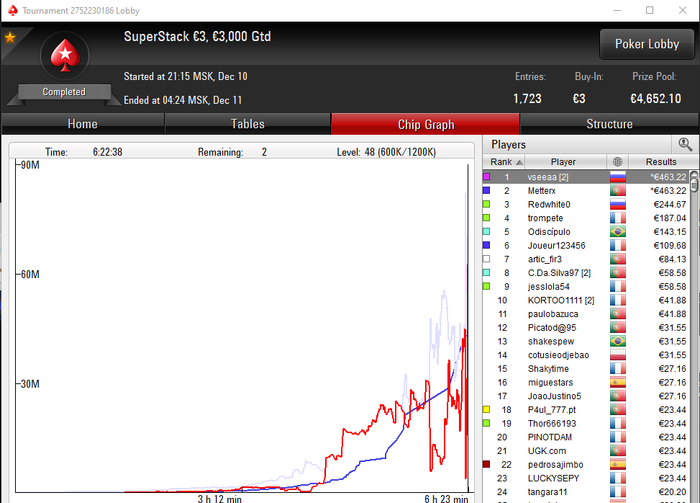Select player JoaoJustino5
700x503 pixels.
(586, 396)
